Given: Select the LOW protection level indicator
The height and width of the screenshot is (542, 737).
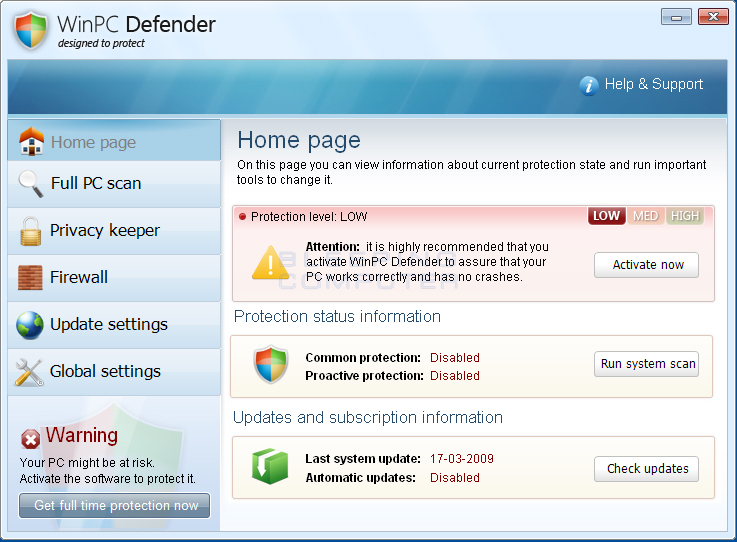Looking at the screenshot, I should (x=606, y=216).
